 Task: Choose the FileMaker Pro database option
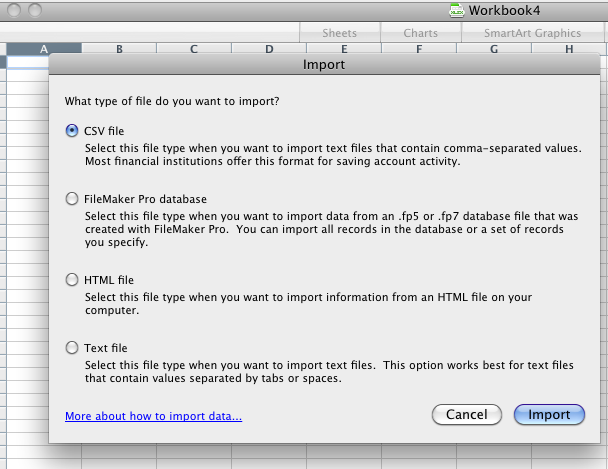pyautogui.click(x=72, y=199)
